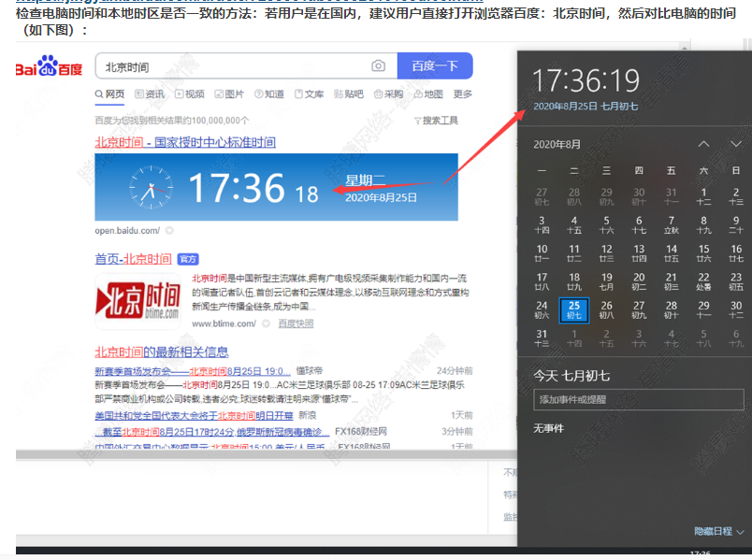Click the 北京时间 btime.com logo thumbnail

[137, 299]
